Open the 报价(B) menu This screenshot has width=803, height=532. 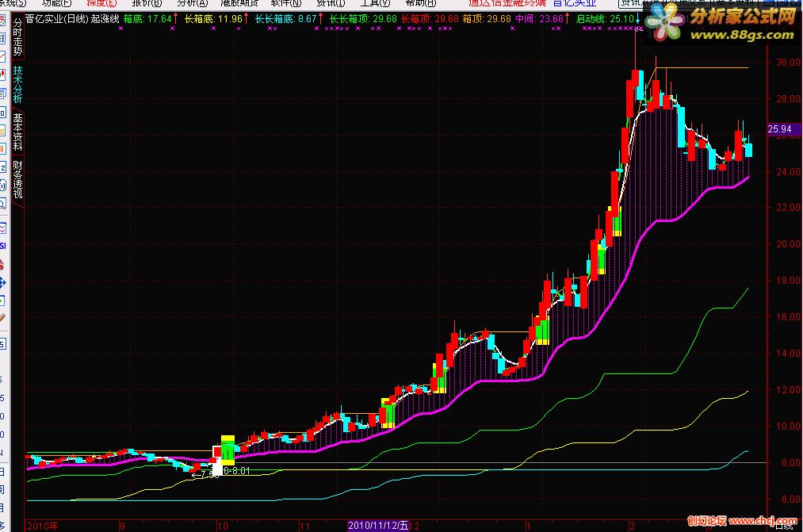[x=147, y=3]
